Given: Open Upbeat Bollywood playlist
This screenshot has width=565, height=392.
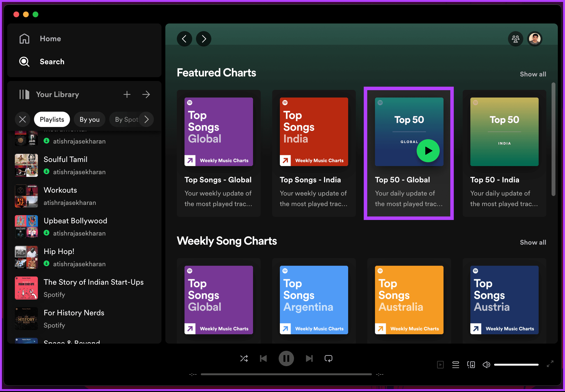Looking at the screenshot, I should (x=84, y=227).
